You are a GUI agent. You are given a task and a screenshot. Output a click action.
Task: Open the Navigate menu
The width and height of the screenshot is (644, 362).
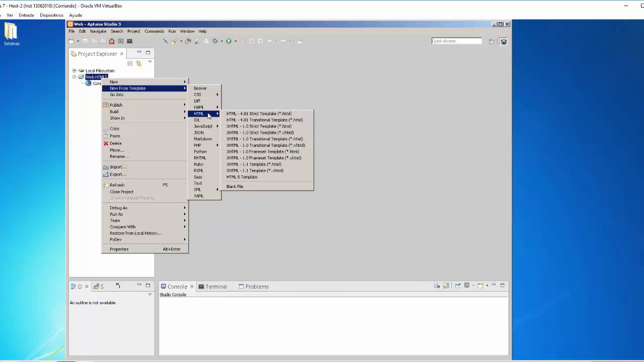pyautogui.click(x=98, y=31)
